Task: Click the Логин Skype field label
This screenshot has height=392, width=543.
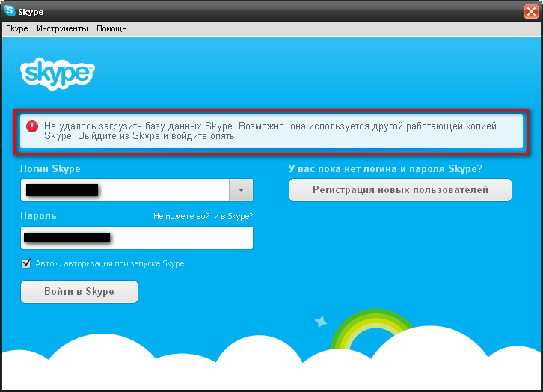Action: [x=50, y=169]
